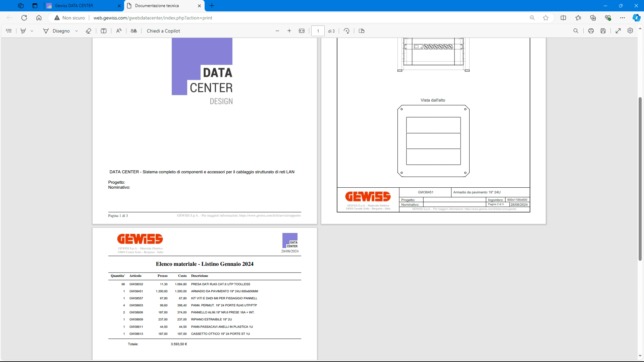Open the browser settings and more menu
Image resolution: width=644 pixels, height=362 pixels.
tap(623, 18)
